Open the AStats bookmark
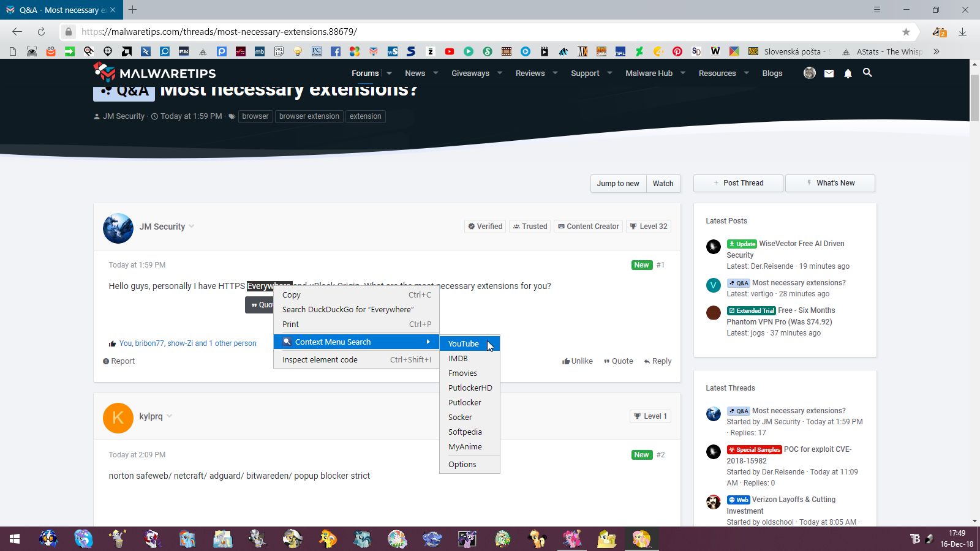 [882, 51]
